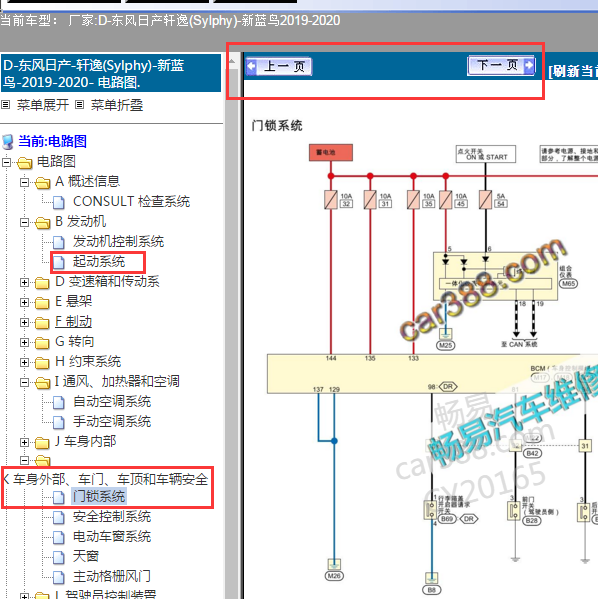Open 天窗 diagram
This screenshot has width=598, height=599.
pos(86,556)
